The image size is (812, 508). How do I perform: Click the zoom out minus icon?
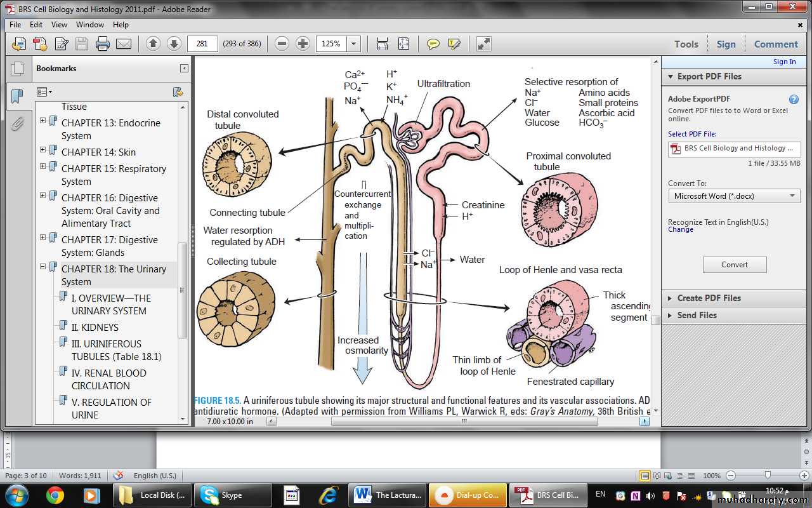(282, 44)
